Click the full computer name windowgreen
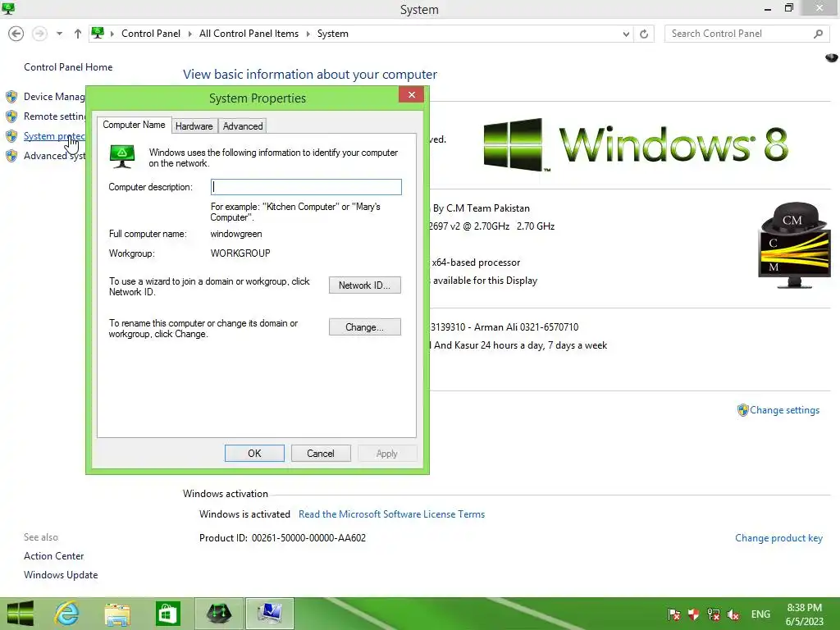This screenshot has width=840, height=630. 236,234
